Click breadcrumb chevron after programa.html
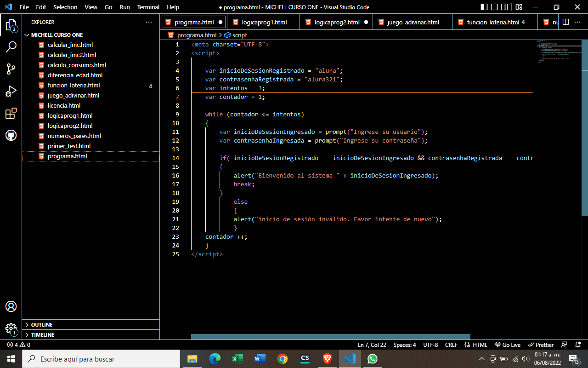 coord(220,35)
